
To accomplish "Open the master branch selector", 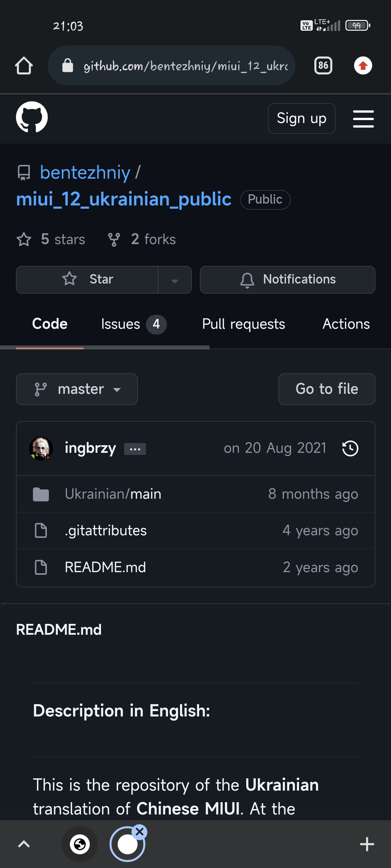I will pyautogui.click(x=77, y=389).
